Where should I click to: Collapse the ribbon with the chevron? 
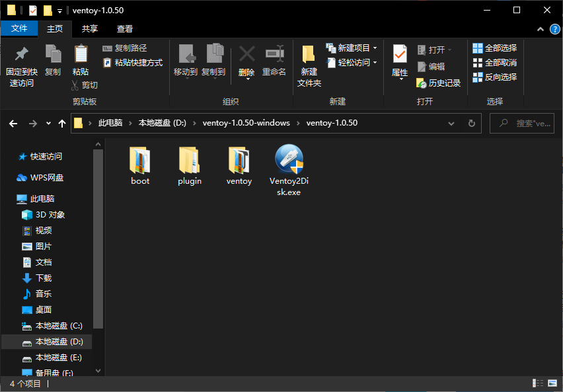point(541,29)
